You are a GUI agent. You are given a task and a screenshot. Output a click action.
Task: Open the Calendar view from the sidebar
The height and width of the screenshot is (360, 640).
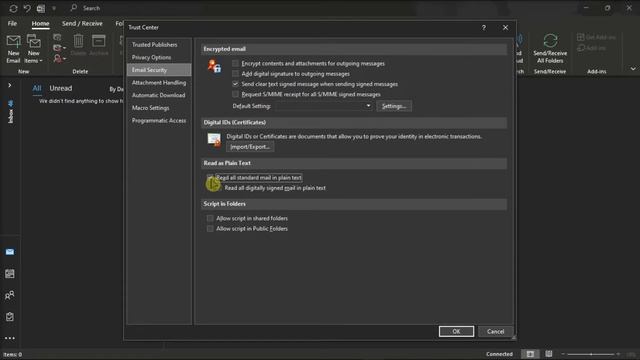pos(10,273)
